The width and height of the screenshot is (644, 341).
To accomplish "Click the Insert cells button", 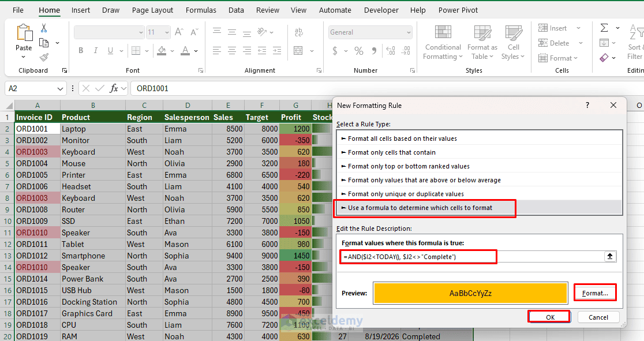I will 552,28.
